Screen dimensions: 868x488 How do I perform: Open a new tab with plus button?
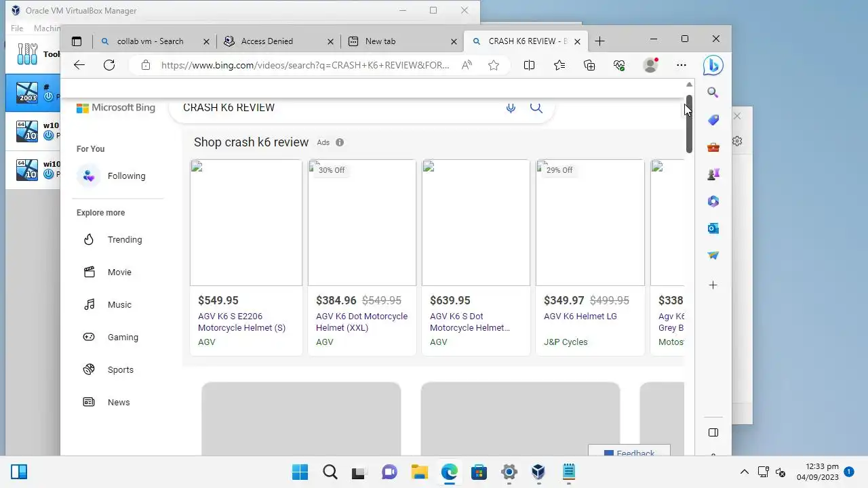click(599, 41)
